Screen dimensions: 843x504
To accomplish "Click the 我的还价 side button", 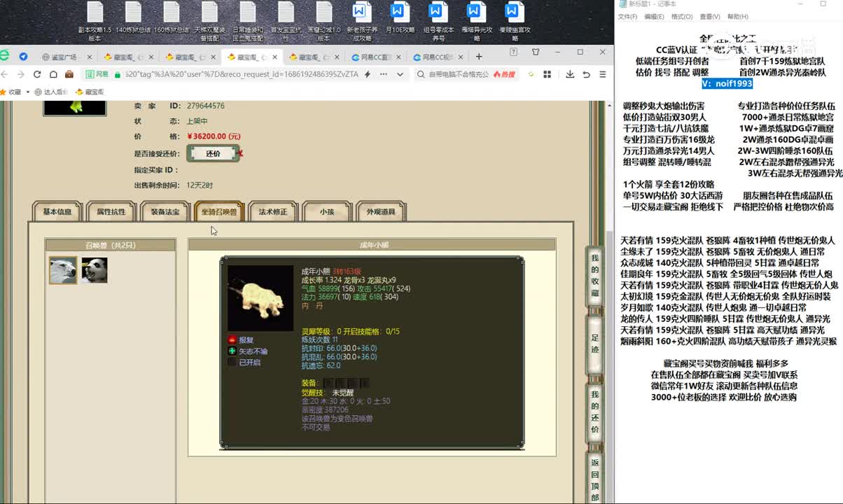I will click(x=594, y=412).
